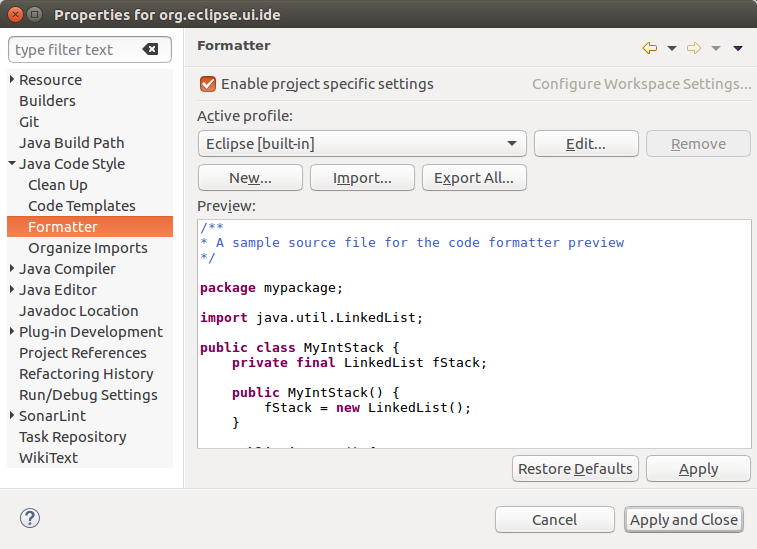757x549 pixels.
Task: Click the Remove profile button
Action: point(698,144)
